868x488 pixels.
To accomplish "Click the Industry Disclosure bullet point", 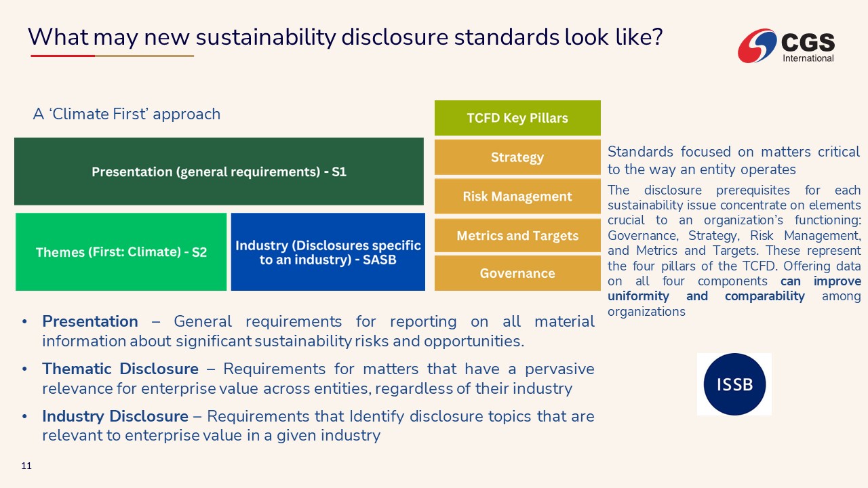I will point(317,426).
